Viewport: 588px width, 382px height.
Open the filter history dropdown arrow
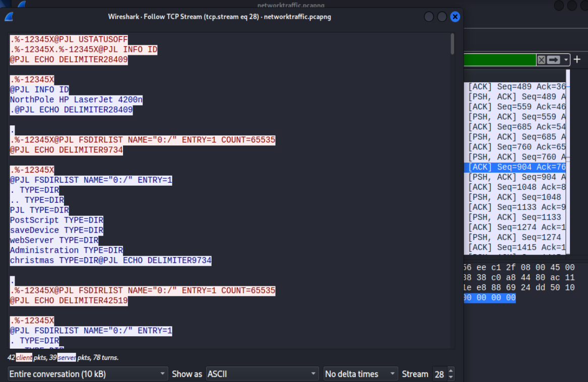coord(566,60)
